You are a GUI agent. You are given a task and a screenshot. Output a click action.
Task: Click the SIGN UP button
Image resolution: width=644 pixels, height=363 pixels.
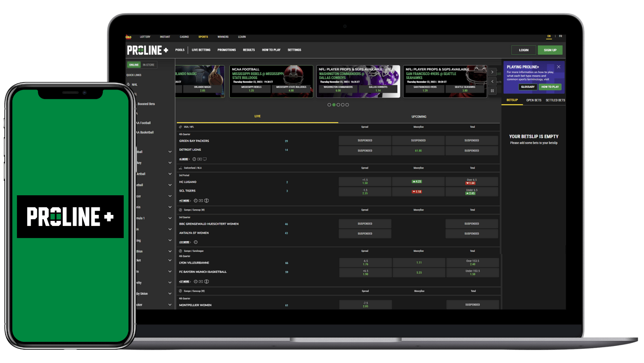[x=550, y=50]
